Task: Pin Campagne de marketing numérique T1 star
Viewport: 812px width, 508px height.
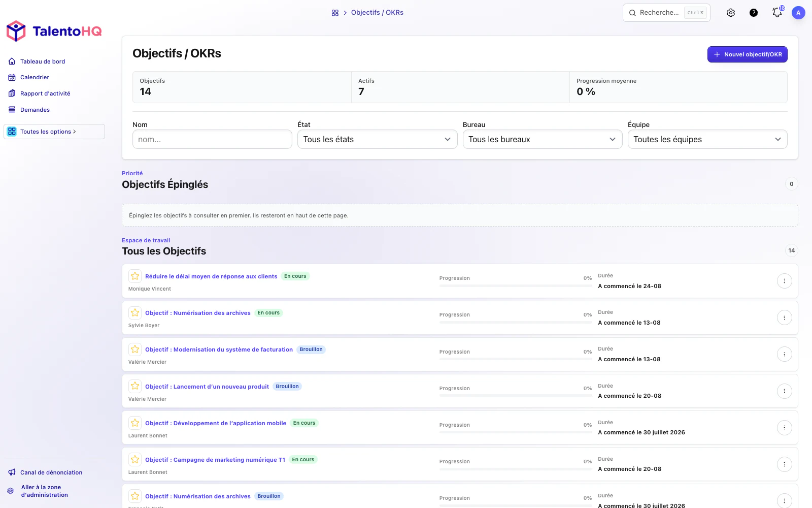Action: [x=135, y=459]
